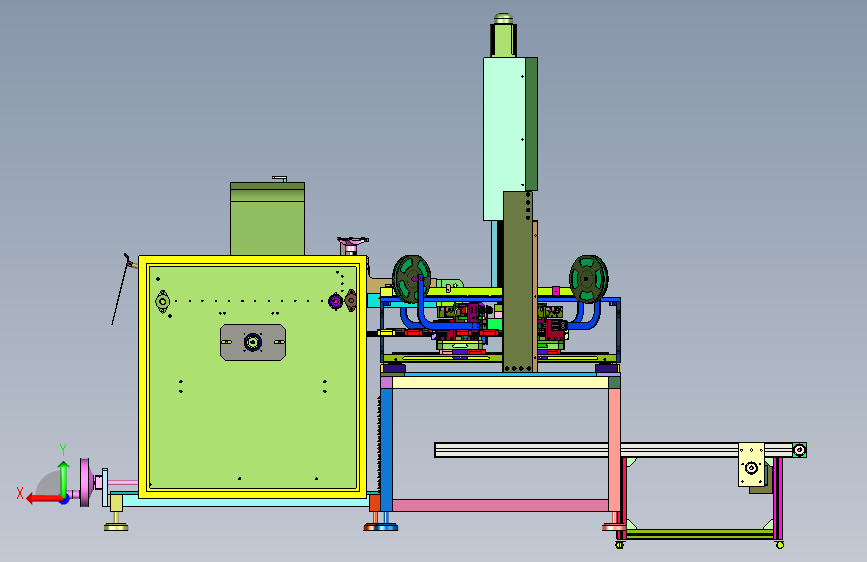Select the white conveyor rail
The height and width of the screenshot is (562, 867).
pyautogui.click(x=586, y=450)
